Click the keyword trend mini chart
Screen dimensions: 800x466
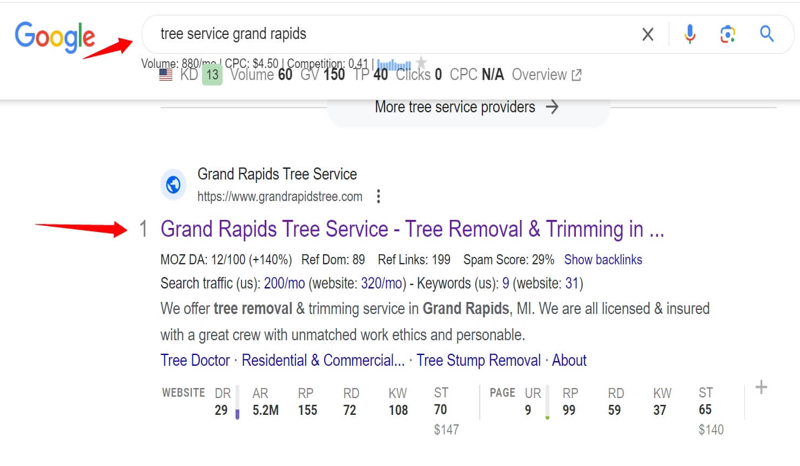point(394,64)
